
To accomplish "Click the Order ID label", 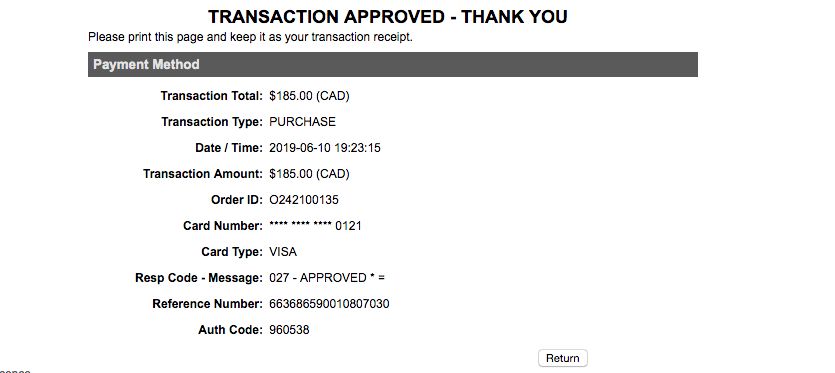I will (237, 200).
